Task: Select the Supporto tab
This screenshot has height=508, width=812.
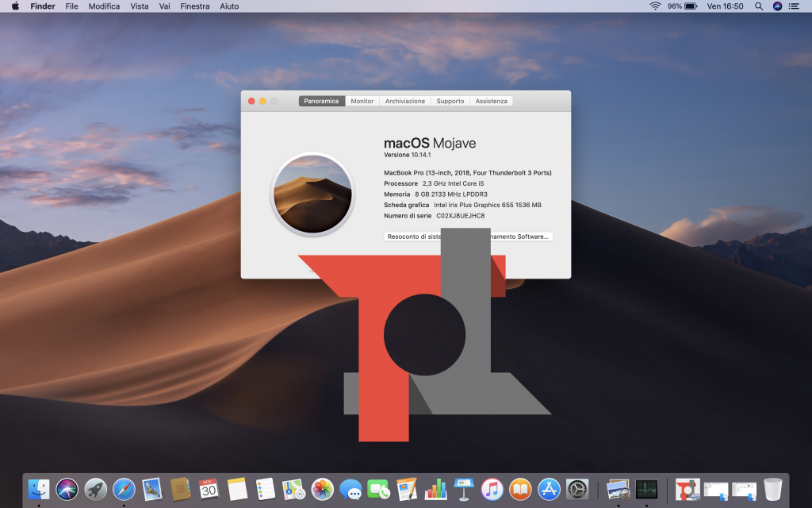Action: tap(450, 101)
